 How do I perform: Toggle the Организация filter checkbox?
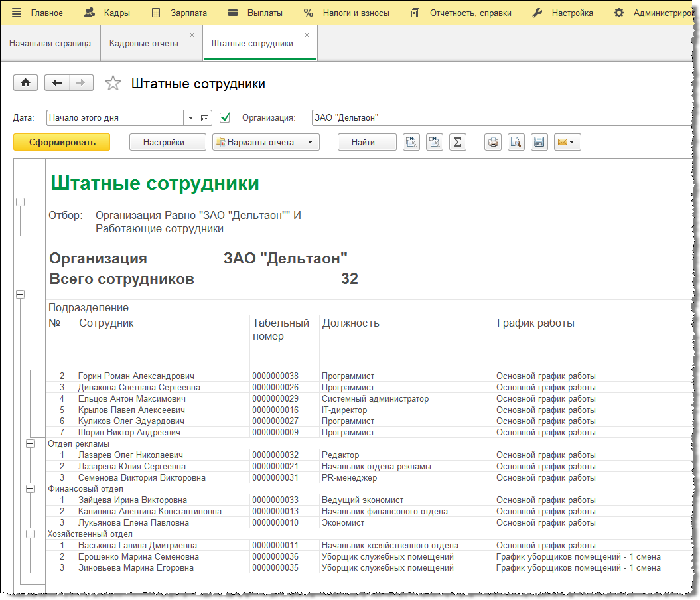[225, 118]
